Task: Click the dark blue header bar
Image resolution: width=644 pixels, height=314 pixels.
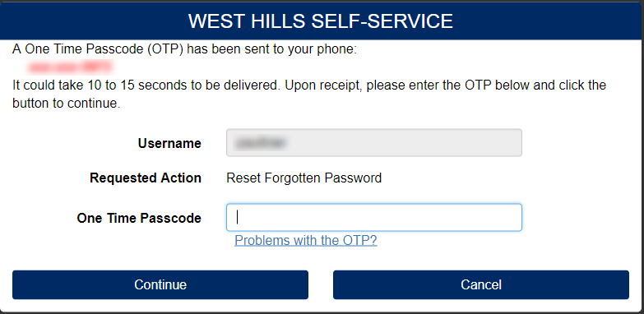Action: point(322,21)
